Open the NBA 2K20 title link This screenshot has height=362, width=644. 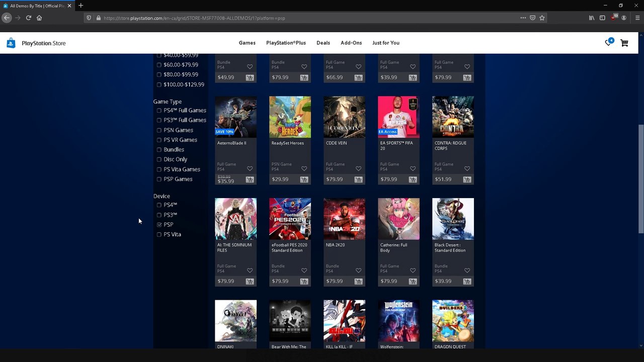tap(335, 245)
